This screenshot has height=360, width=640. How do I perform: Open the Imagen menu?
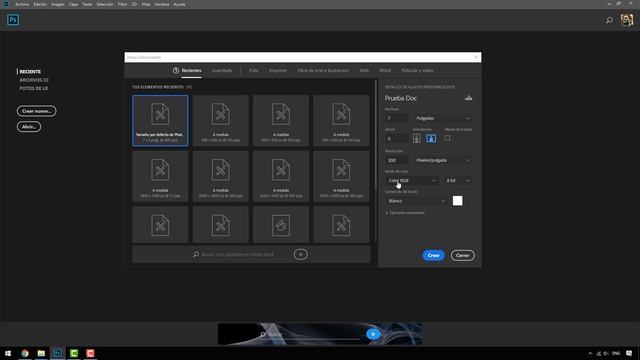click(x=58, y=4)
